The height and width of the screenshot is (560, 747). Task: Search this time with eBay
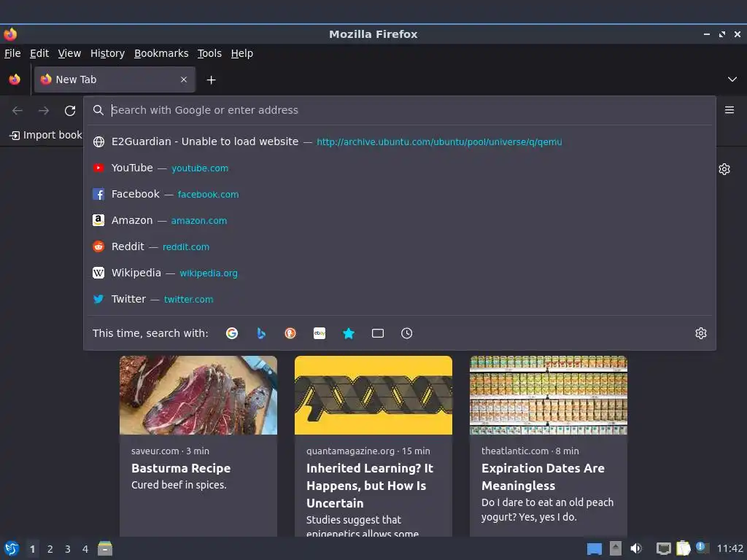(320, 333)
